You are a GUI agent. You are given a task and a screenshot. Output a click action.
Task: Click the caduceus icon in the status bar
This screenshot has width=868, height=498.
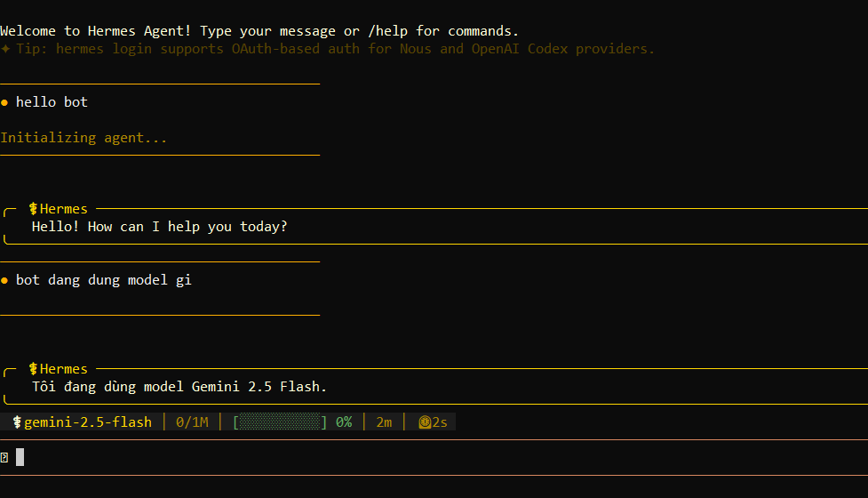17,422
